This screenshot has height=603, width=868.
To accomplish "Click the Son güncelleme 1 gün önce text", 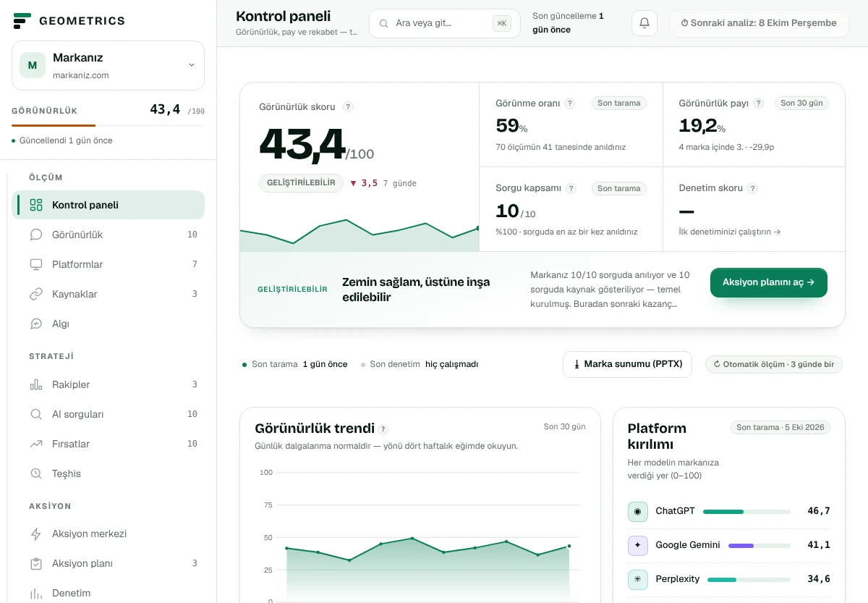I will (x=568, y=23).
